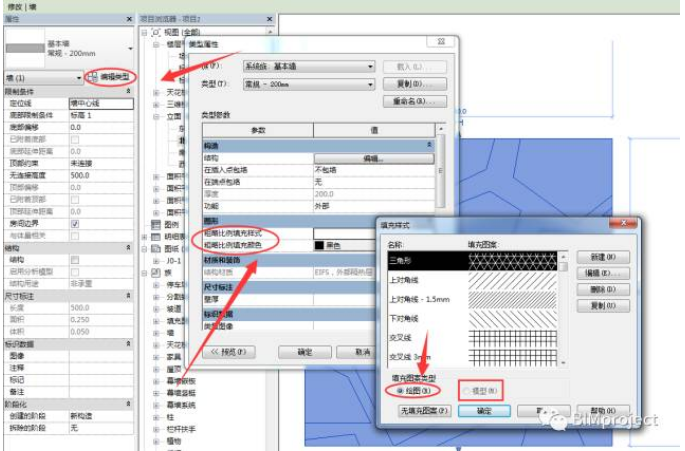This screenshot has height=451, width=685.
Task: Expand the 家具 family tree node
Action: coord(156,357)
